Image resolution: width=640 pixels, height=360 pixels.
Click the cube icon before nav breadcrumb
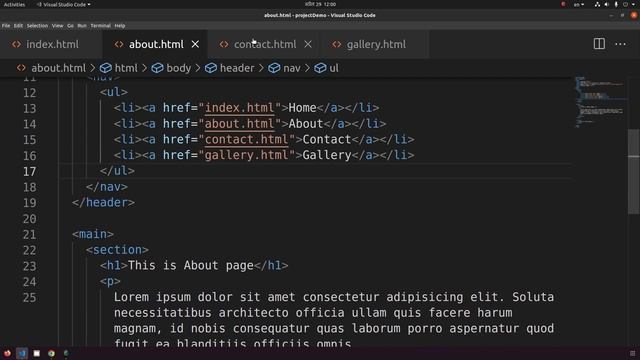(274, 68)
